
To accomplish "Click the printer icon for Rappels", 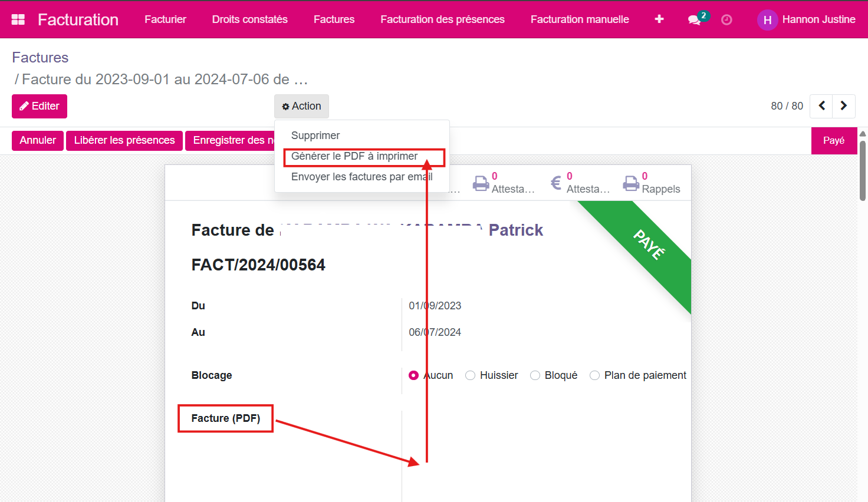I will point(631,183).
